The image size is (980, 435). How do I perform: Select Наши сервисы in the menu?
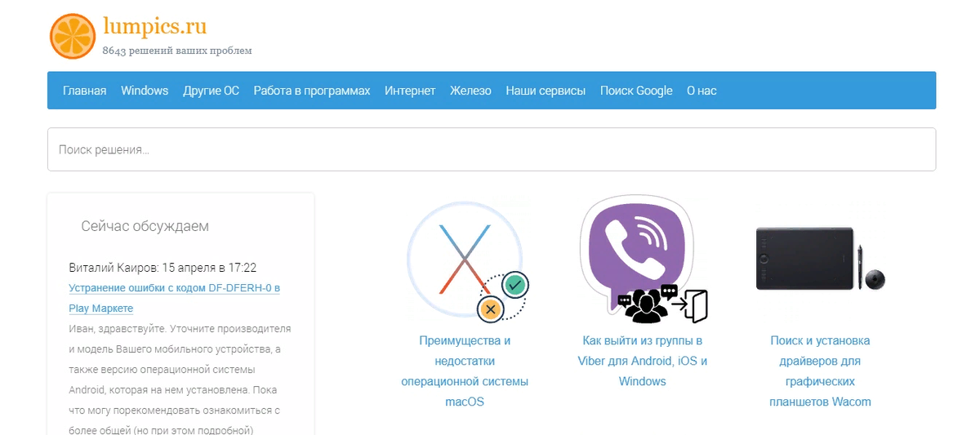coord(546,91)
